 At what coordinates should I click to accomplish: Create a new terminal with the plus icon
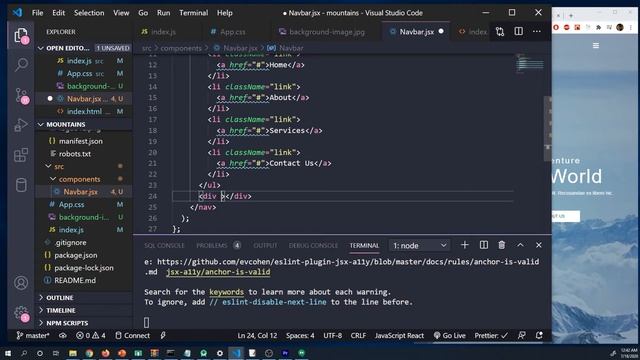(x=464, y=245)
